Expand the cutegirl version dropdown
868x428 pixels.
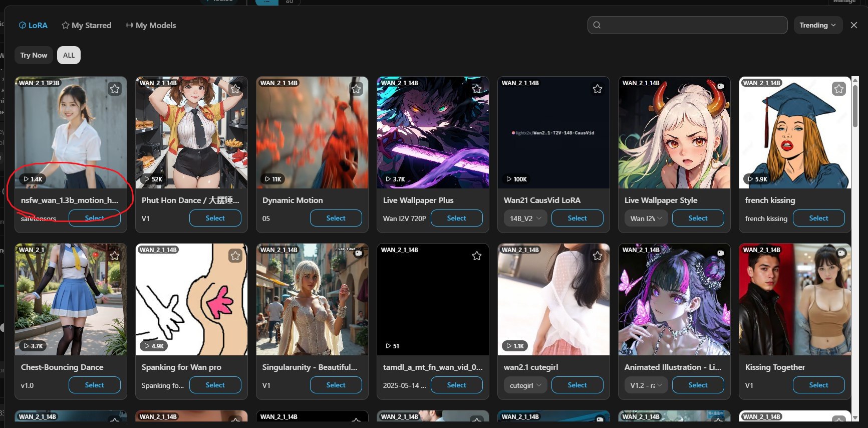[525, 385]
